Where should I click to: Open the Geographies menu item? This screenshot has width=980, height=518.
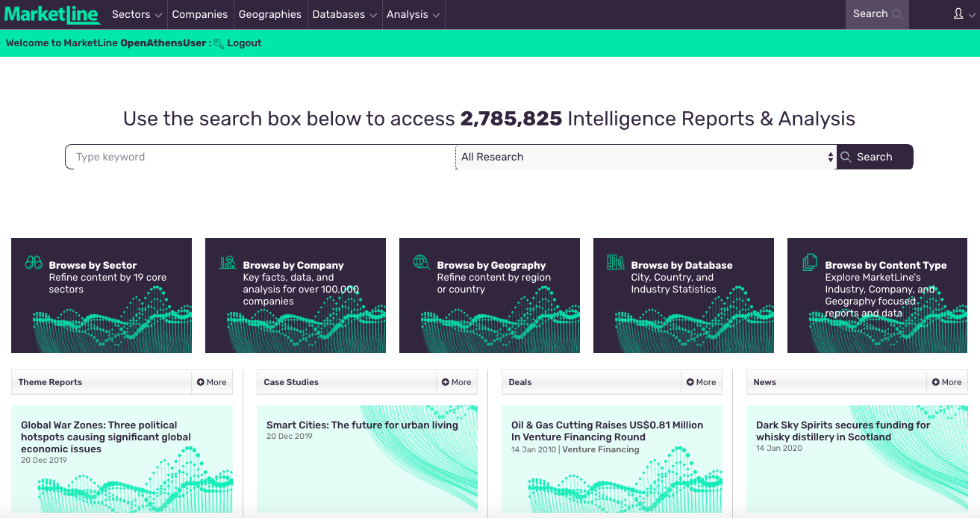pos(269,14)
